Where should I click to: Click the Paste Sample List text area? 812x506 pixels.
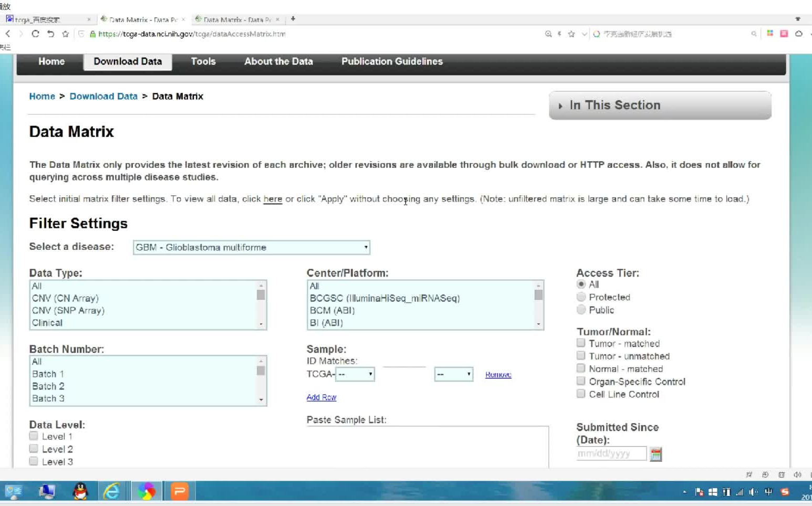428,447
